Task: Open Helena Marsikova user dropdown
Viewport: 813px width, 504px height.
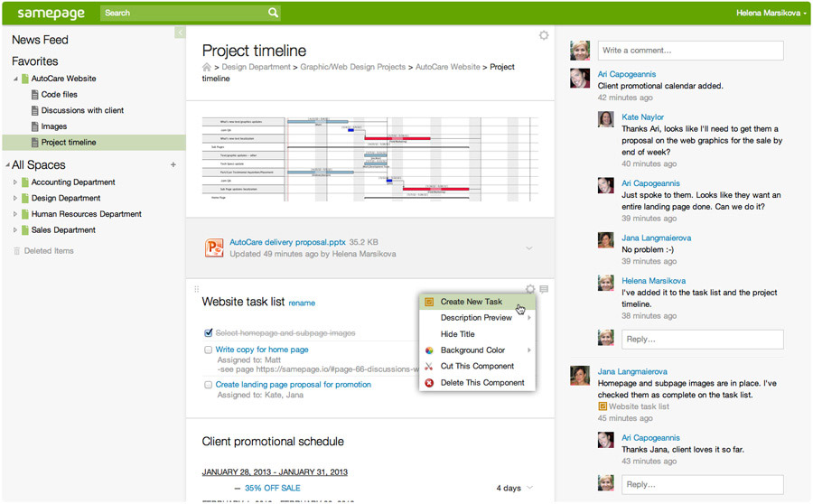Action: (771, 13)
